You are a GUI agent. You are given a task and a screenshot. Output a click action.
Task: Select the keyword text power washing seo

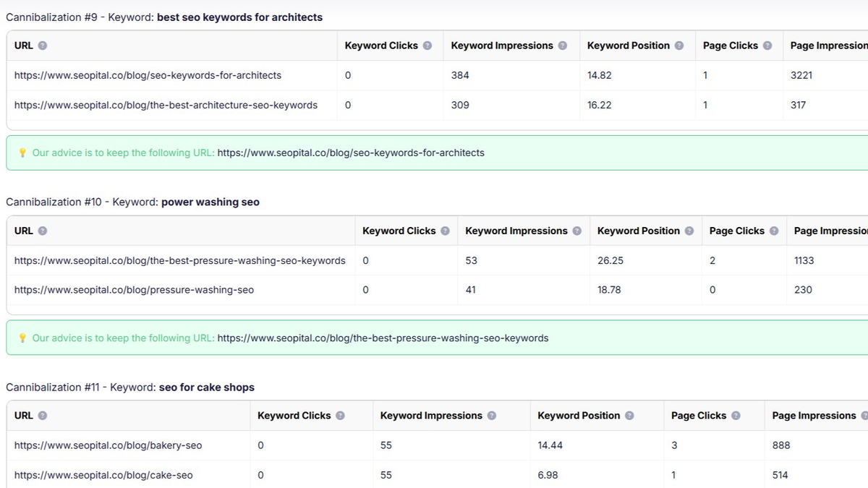tap(210, 202)
